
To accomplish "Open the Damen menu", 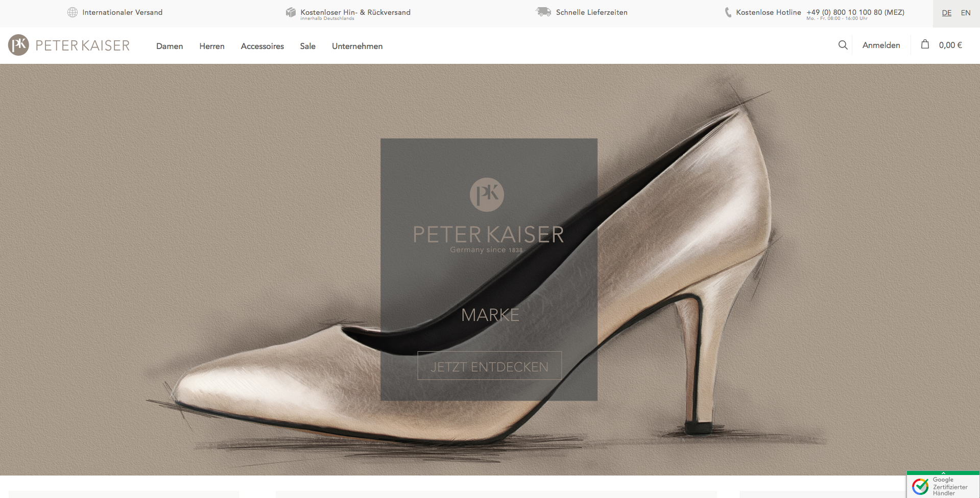I will (x=170, y=46).
